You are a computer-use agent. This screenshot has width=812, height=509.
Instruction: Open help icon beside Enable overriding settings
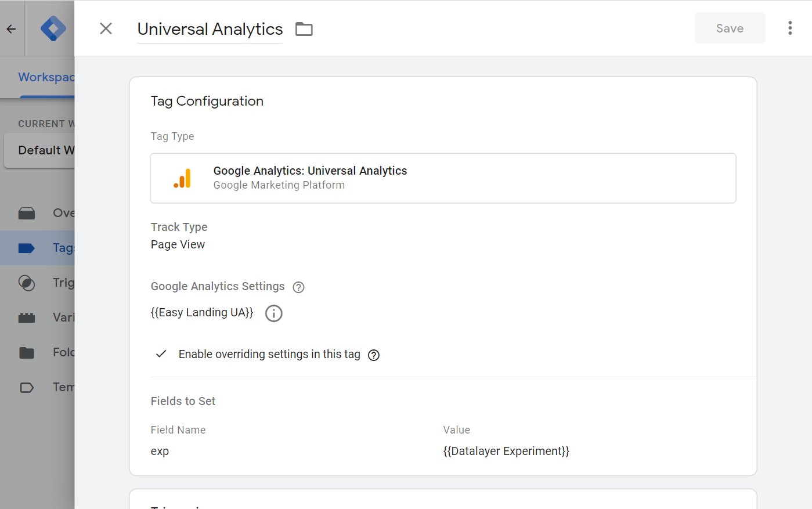pyautogui.click(x=374, y=355)
